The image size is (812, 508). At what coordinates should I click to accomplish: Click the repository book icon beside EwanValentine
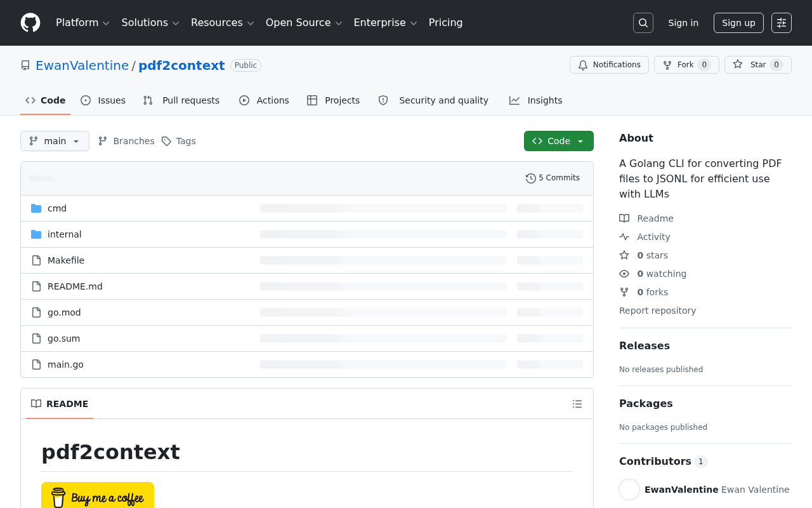[25, 65]
